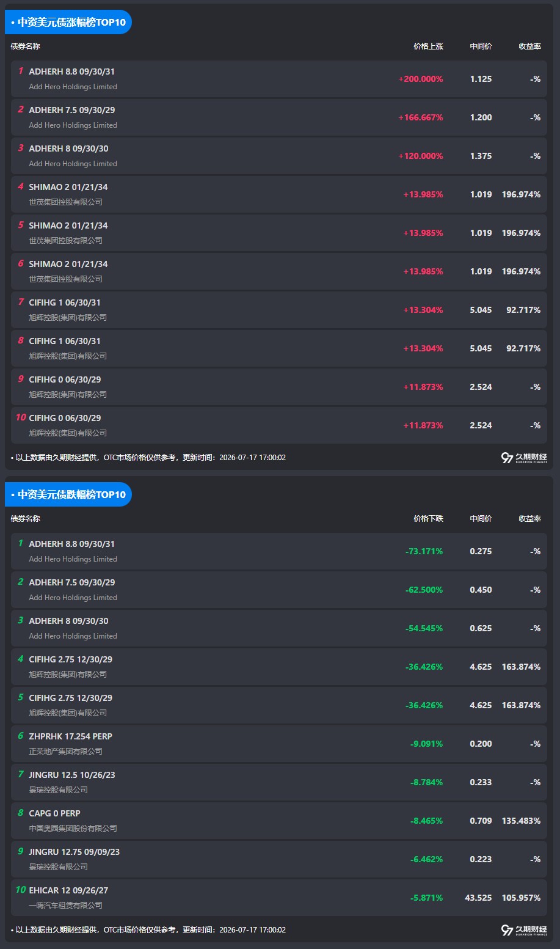Click the 价格上涨 column header
The height and width of the screenshot is (949, 560).
[428, 46]
